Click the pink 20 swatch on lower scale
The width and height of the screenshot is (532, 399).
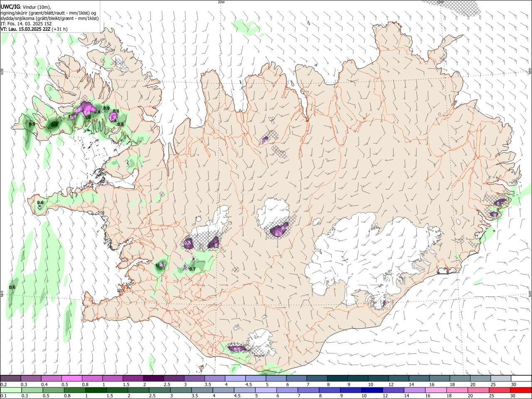pyautogui.click(x=478, y=390)
